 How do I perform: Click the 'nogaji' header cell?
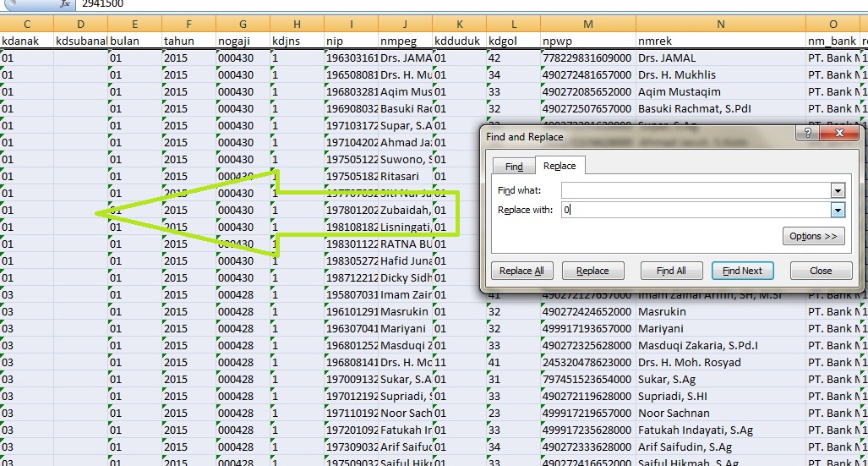point(243,41)
